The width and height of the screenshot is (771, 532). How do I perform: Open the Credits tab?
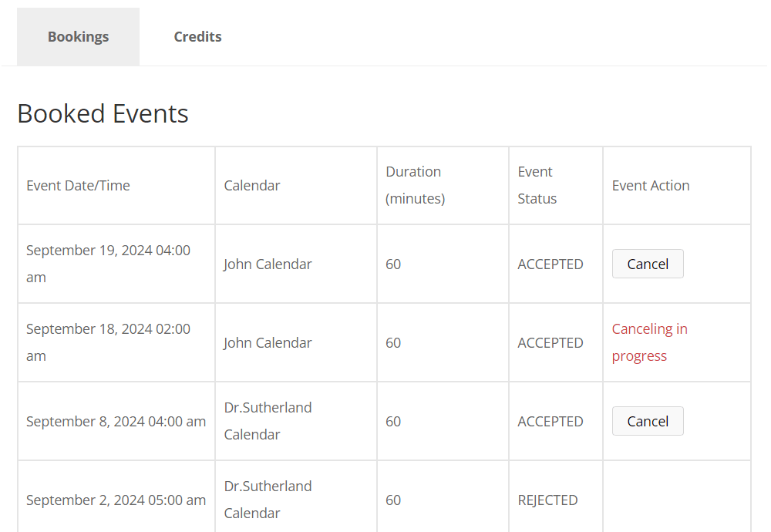pyautogui.click(x=197, y=37)
